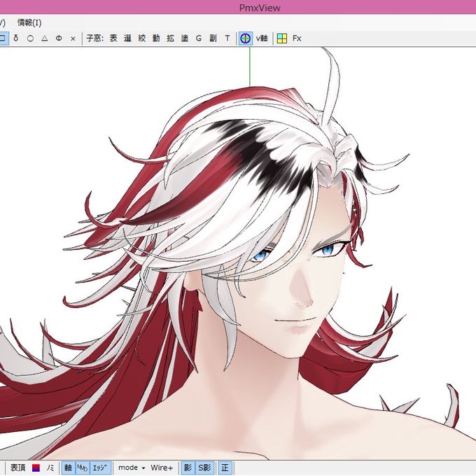Click the MMD display icon
The width and height of the screenshot is (476, 476).
83,468
